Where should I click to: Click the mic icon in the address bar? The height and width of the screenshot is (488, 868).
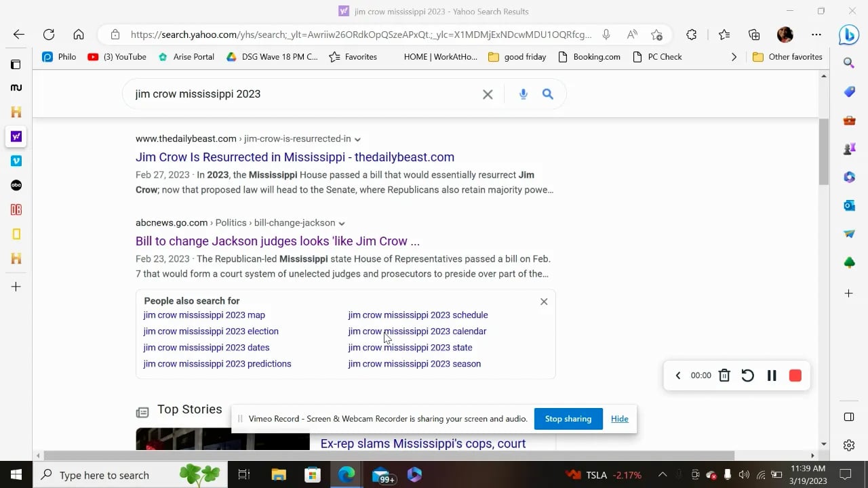tap(606, 35)
